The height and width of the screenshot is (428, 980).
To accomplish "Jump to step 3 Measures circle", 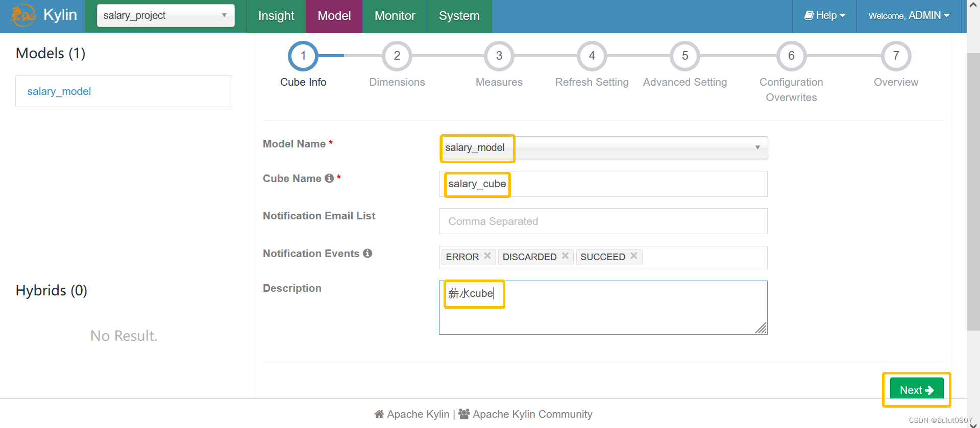I will (499, 56).
